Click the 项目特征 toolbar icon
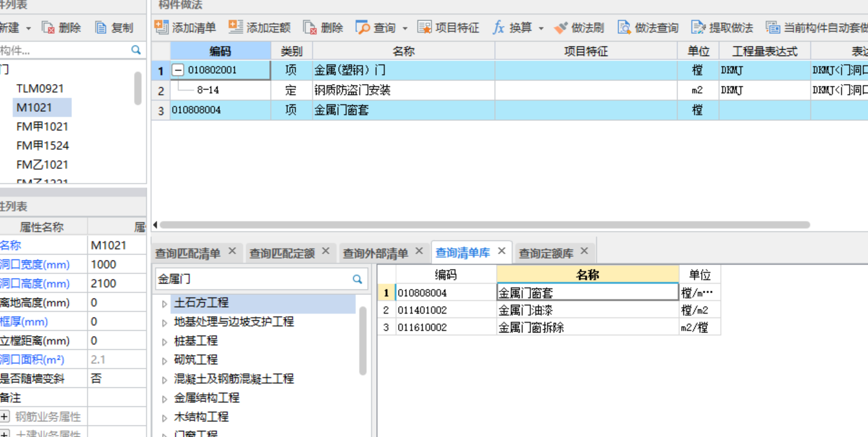The height and width of the screenshot is (437, 868). click(425, 28)
